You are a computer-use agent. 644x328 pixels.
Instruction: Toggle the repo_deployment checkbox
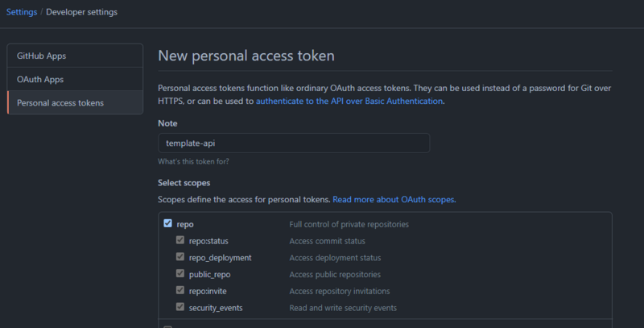point(180,257)
